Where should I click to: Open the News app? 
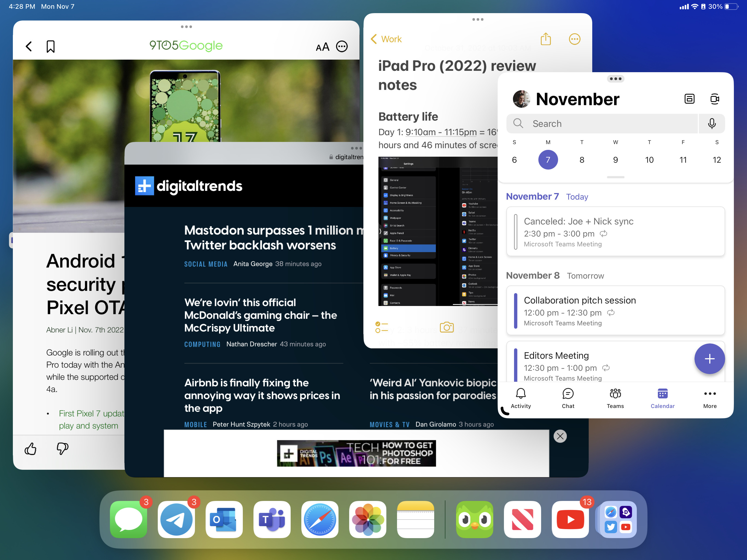(x=521, y=517)
